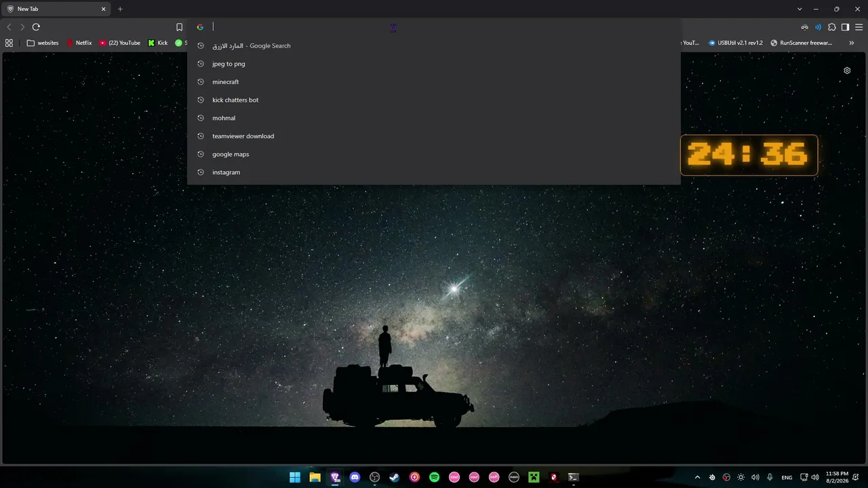Select the 'google maps' suggestion
Viewport: 868px width, 488px height.
point(434,154)
